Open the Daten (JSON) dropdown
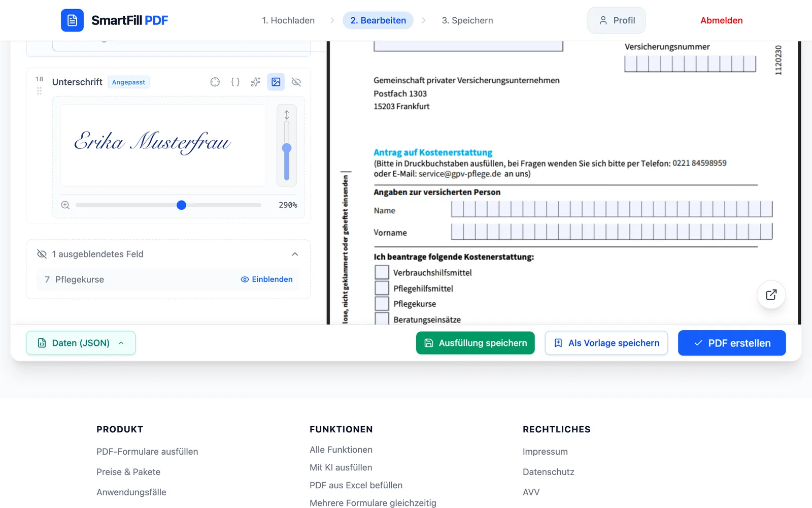 click(81, 343)
